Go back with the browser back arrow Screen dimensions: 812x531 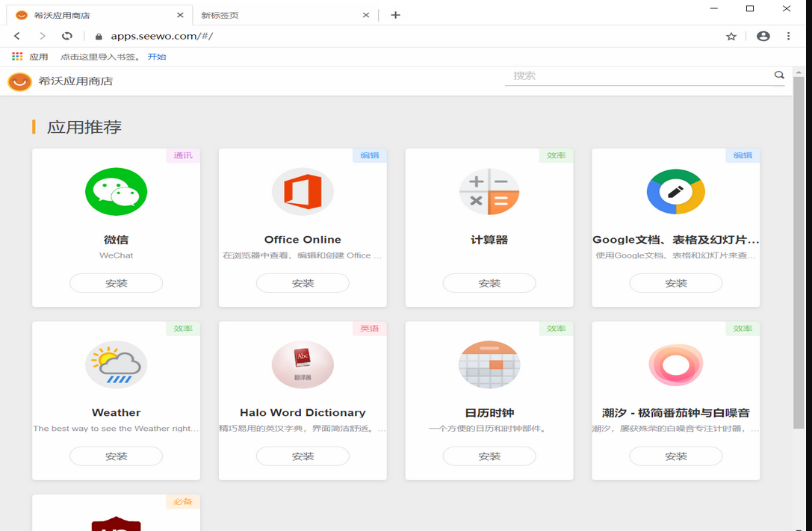click(x=17, y=36)
